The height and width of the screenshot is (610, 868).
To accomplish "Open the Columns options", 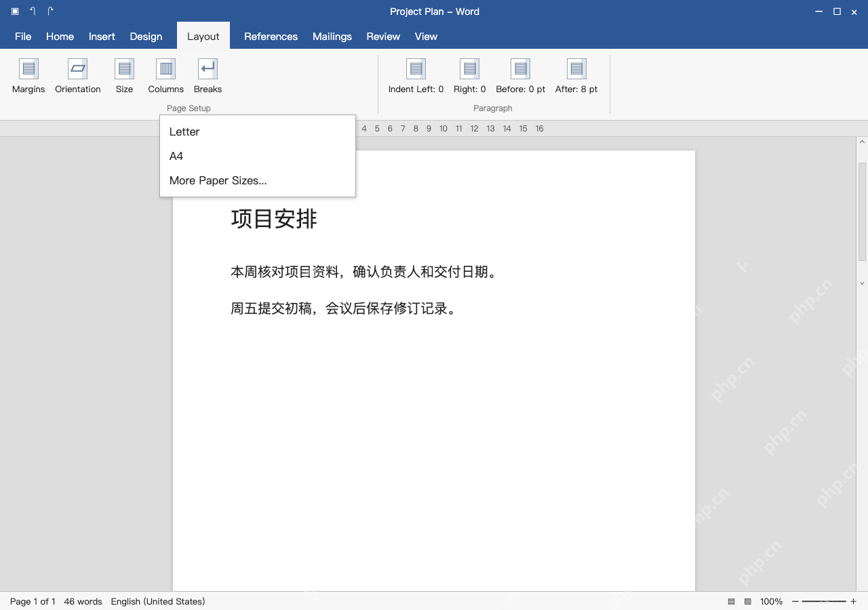I will (165, 76).
